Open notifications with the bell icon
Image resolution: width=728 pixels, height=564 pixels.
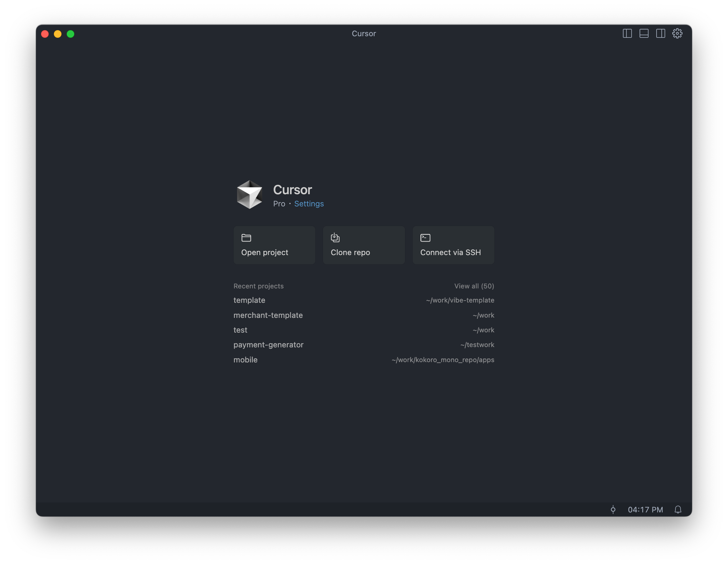point(678,509)
